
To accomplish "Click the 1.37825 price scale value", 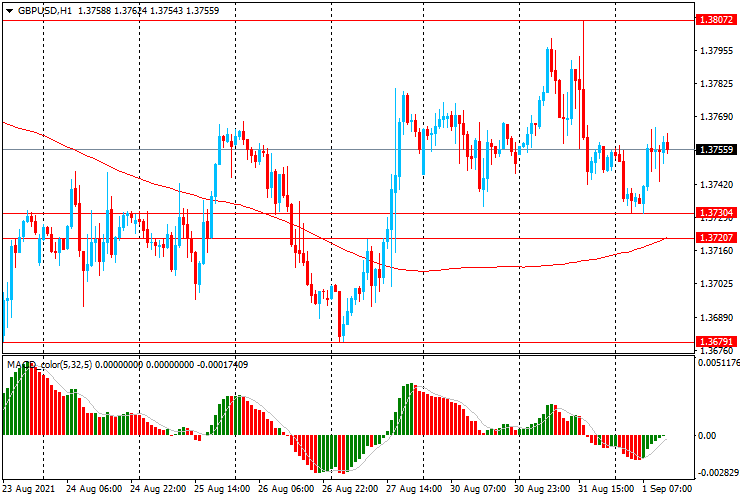I will pos(717,84).
